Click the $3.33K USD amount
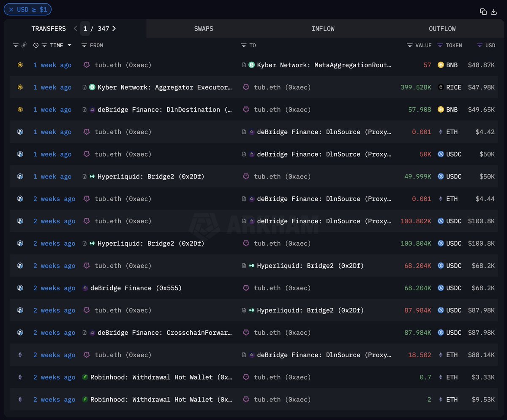The width and height of the screenshot is (507, 420). tap(483, 377)
